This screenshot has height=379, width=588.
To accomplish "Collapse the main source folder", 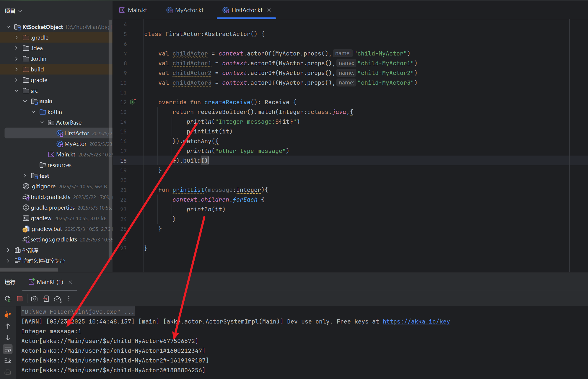I will (25, 101).
